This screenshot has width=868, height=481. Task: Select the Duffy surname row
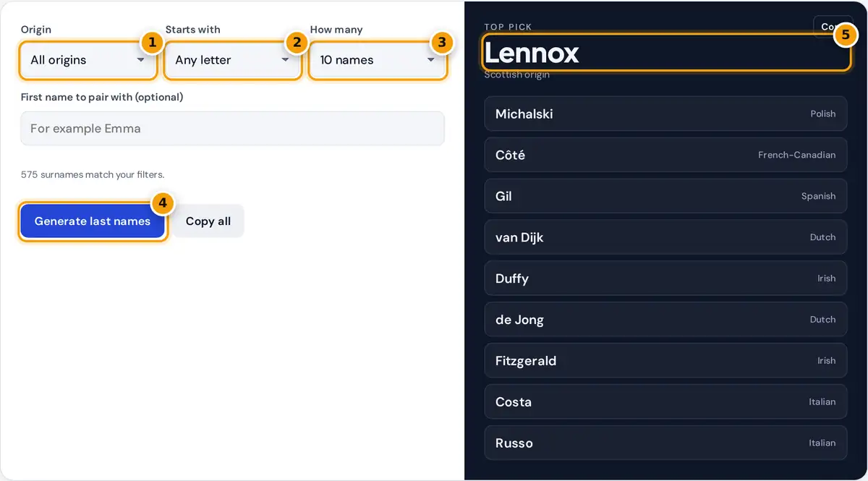(x=665, y=278)
